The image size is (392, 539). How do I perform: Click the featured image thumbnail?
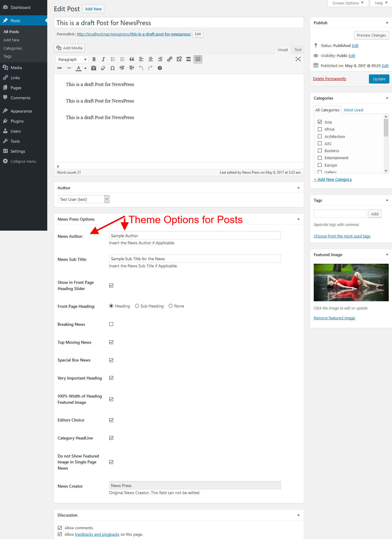(351, 282)
